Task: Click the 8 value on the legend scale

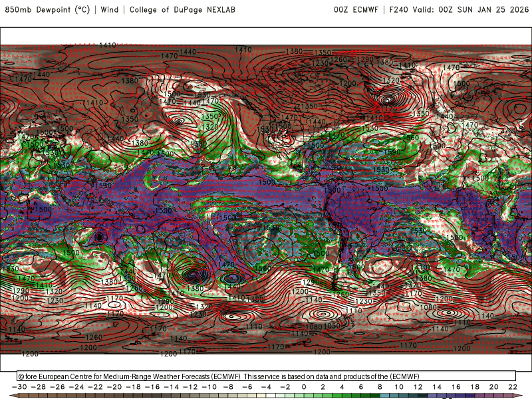Action: coord(380,387)
